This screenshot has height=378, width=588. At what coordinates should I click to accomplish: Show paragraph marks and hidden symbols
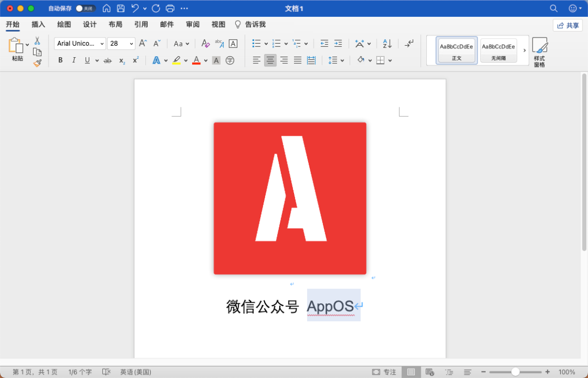click(409, 44)
